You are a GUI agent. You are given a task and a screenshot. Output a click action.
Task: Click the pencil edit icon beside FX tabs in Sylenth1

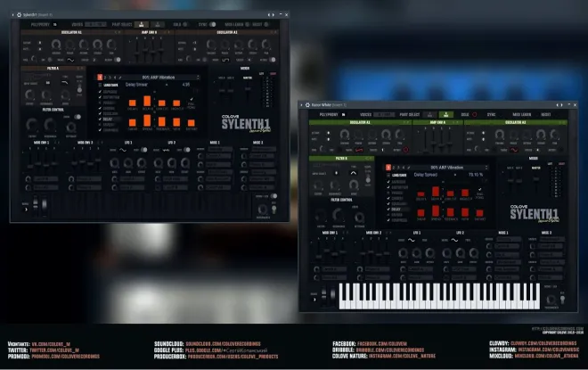click(x=120, y=78)
